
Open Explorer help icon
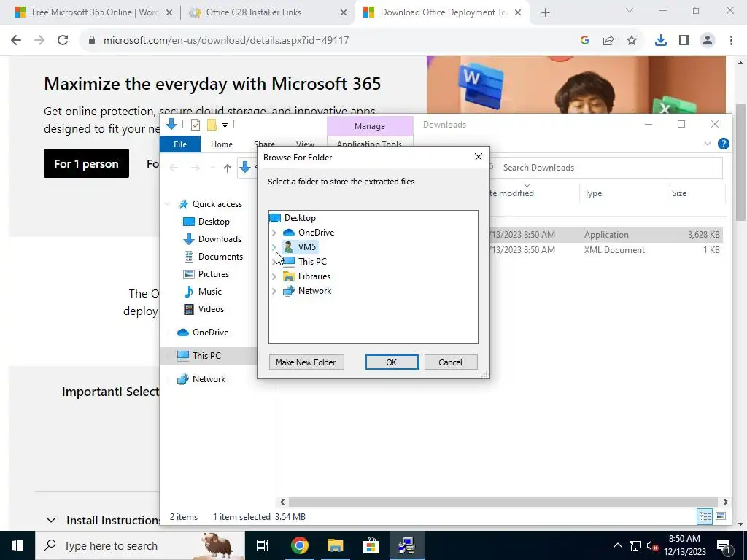click(x=723, y=144)
